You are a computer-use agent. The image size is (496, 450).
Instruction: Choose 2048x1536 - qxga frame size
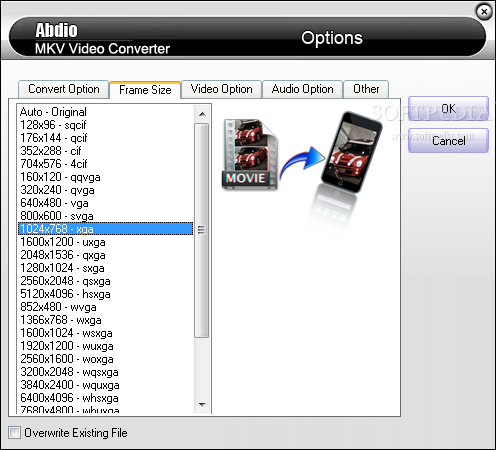pos(105,255)
